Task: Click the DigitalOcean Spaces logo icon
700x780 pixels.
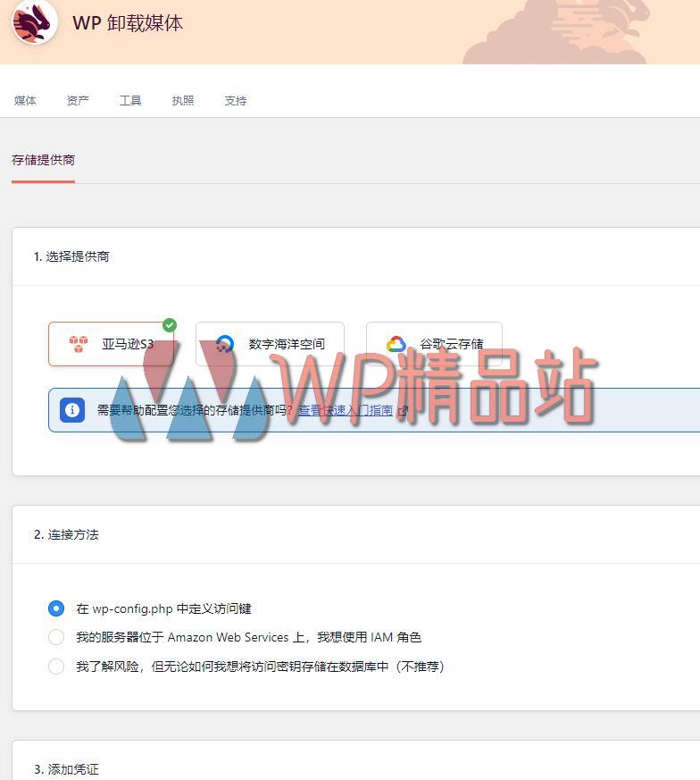Action: (225, 344)
